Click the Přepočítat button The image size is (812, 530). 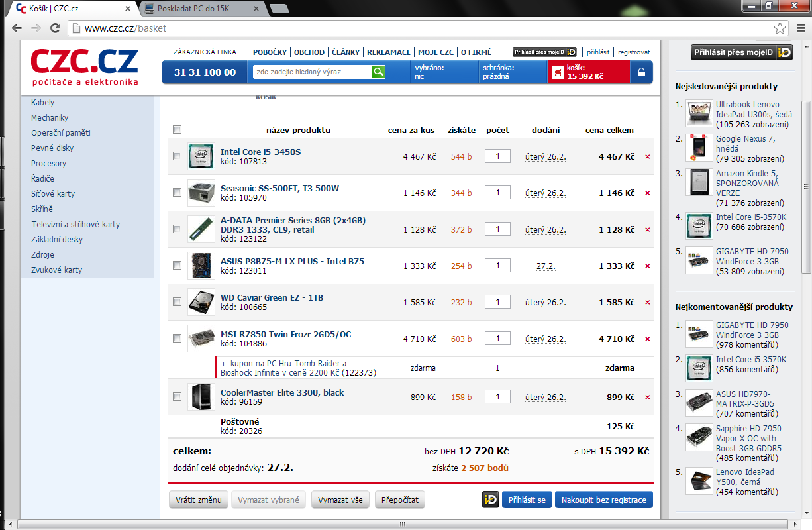point(400,500)
